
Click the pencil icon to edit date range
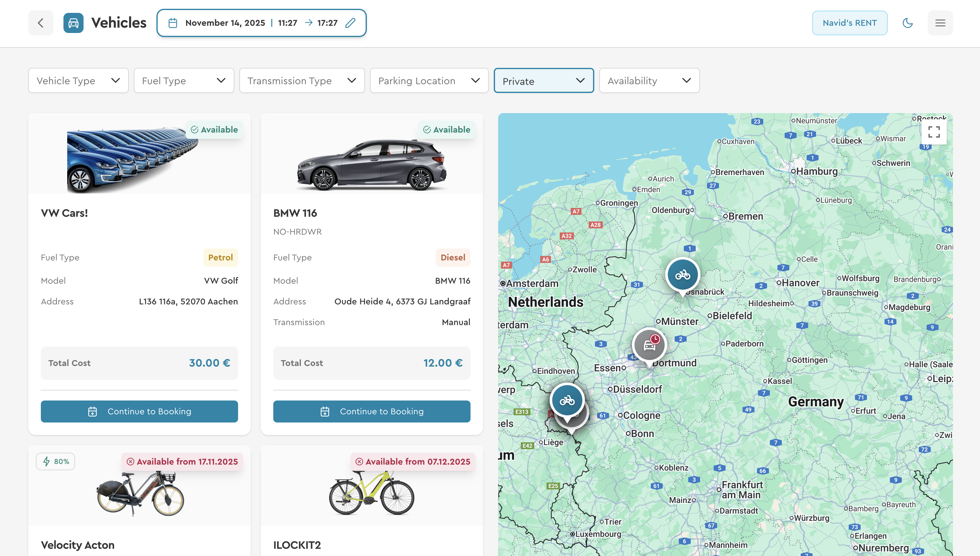[x=350, y=23]
